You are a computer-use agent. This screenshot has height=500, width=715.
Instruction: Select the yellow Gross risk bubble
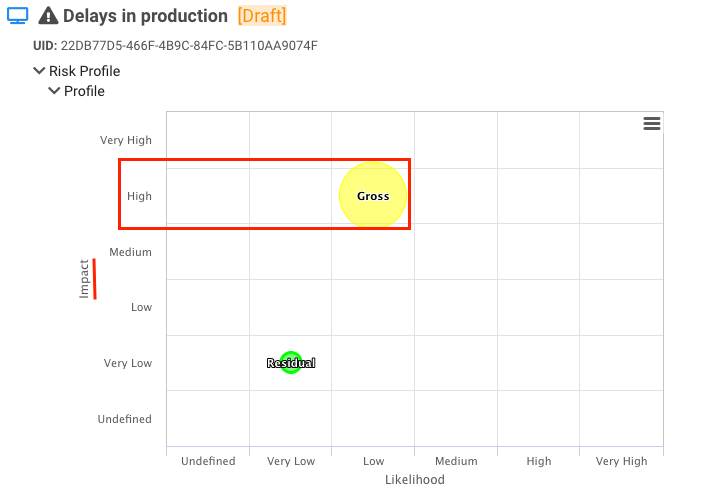tap(373, 196)
